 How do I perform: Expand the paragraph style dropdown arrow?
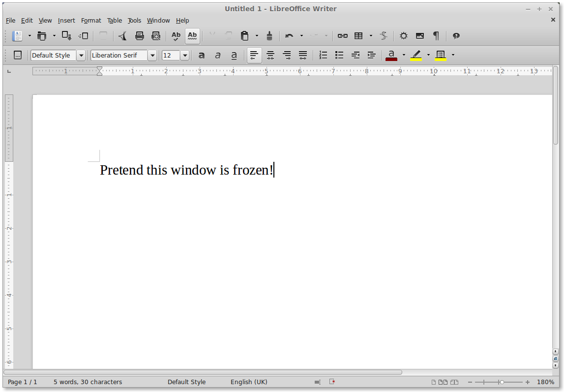[x=81, y=56]
